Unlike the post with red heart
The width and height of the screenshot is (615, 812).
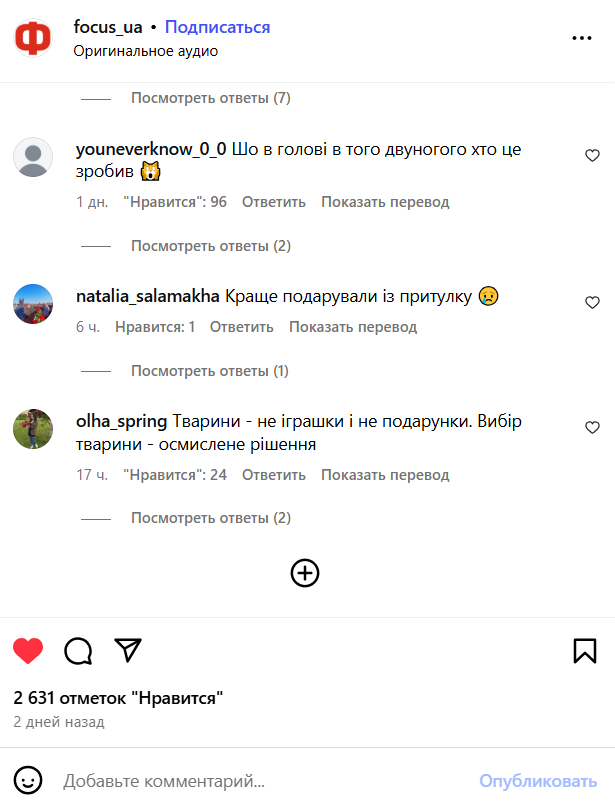[x=28, y=651]
